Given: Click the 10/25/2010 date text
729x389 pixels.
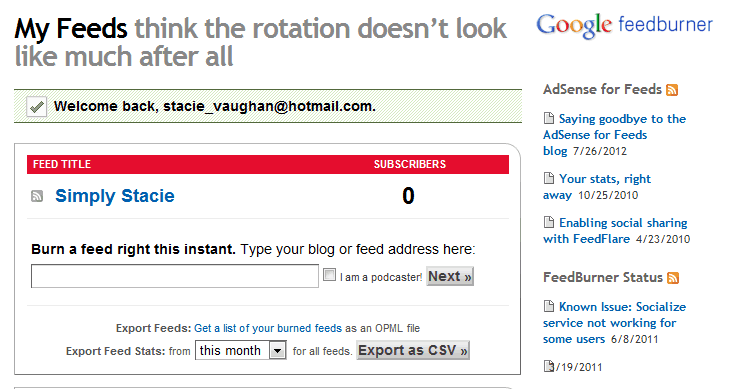Looking at the screenshot, I should click(x=608, y=195).
